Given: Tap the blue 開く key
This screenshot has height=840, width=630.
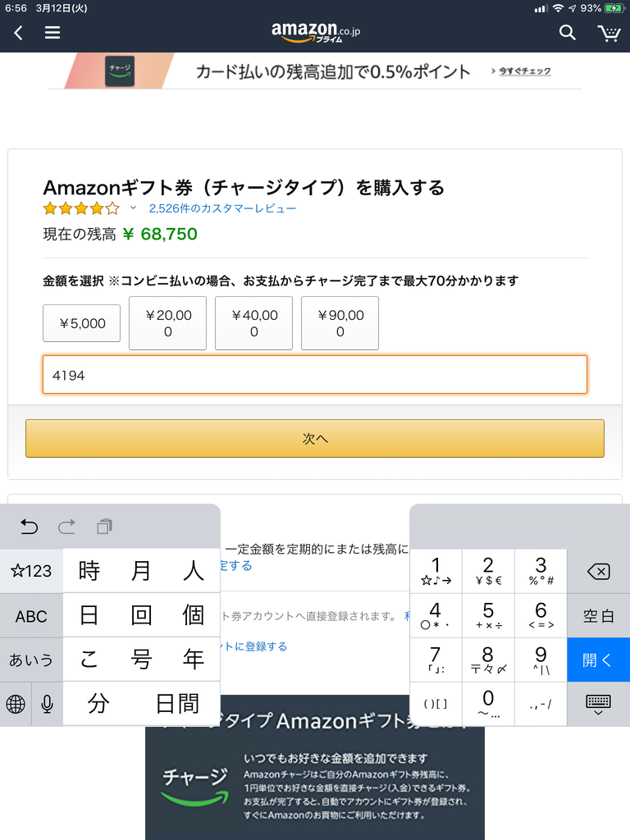Looking at the screenshot, I should [x=598, y=660].
